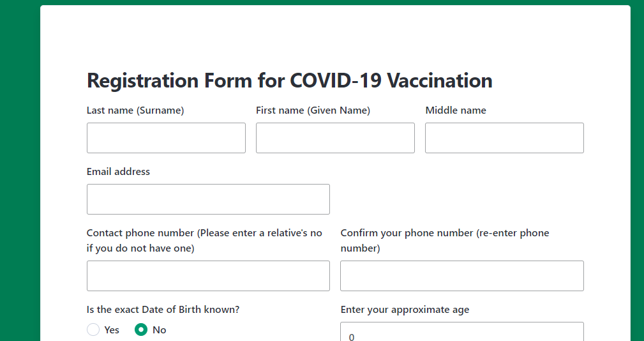Click the 'Registration Form for COVID-19 Vaccination' heading

290,80
